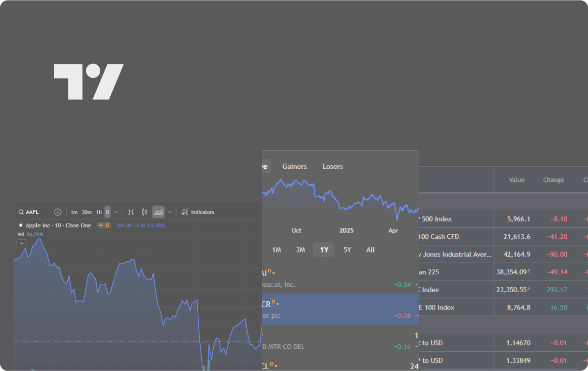Click the value 5,966.1

tap(518, 219)
